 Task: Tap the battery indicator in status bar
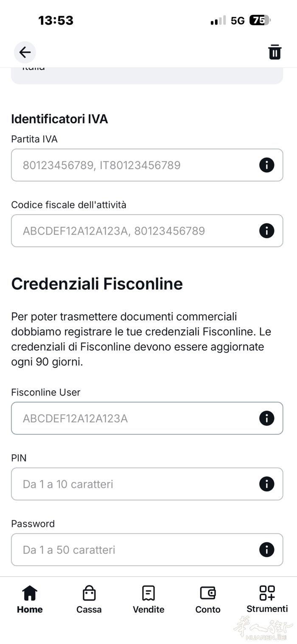260,20
